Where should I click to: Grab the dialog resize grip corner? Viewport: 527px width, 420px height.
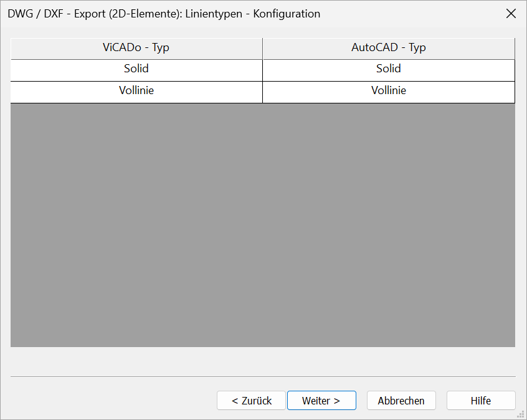(x=521, y=414)
